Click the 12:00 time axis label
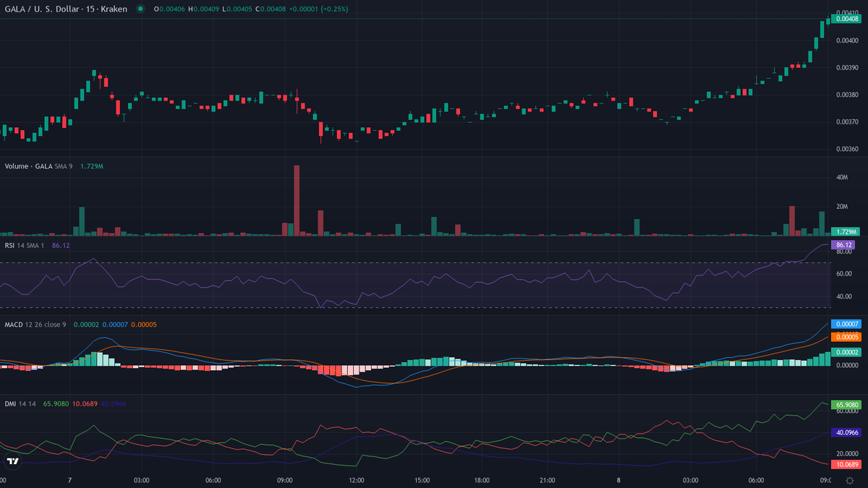 point(357,479)
